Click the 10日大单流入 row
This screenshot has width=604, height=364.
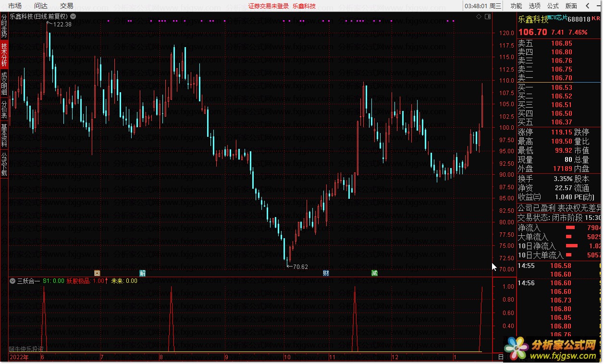[x=559, y=255]
